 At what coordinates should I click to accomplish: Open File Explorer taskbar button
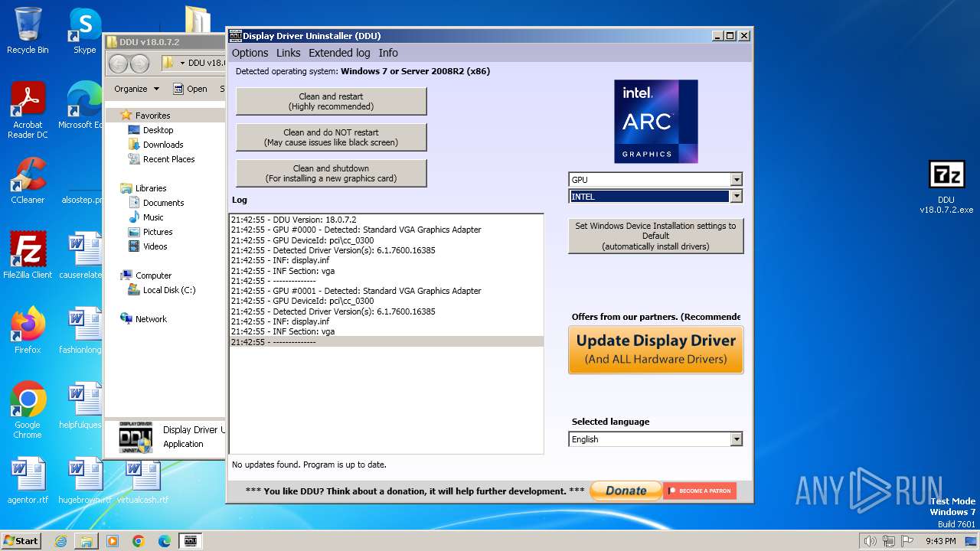point(87,541)
